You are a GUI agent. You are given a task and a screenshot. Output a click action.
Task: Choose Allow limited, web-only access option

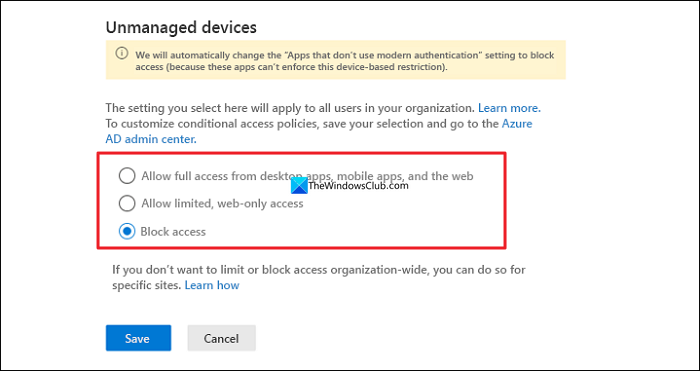[x=127, y=204]
